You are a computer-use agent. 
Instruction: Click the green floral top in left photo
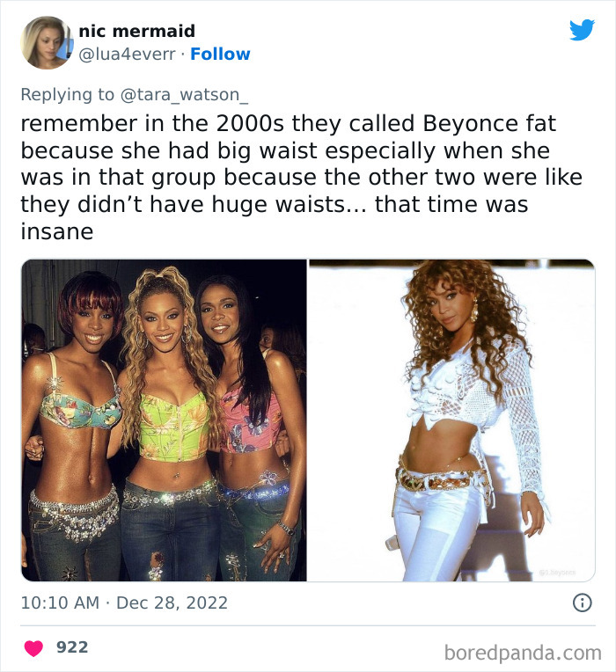174,427
